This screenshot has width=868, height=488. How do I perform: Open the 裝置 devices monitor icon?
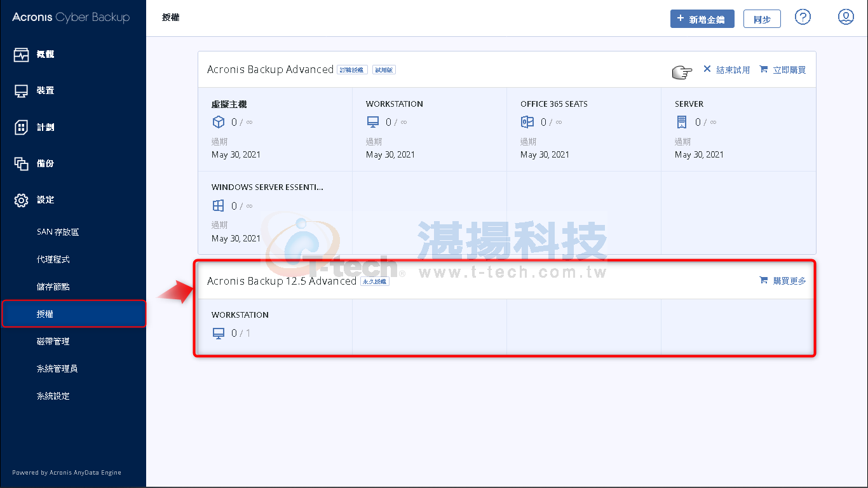(22, 91)
